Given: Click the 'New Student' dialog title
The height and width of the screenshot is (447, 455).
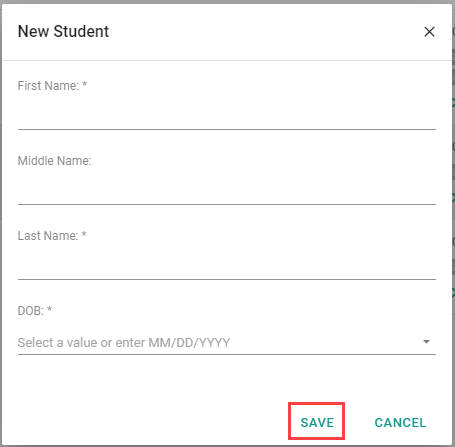Looking at the screenshot, I should click(63, 32).
